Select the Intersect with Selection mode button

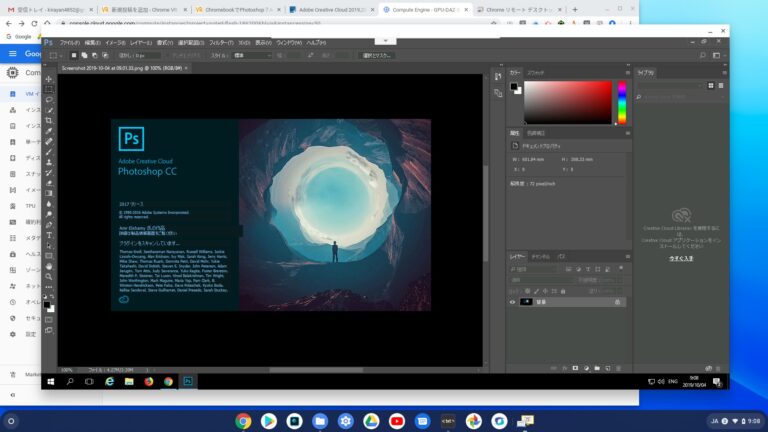(x=105, y=55)
